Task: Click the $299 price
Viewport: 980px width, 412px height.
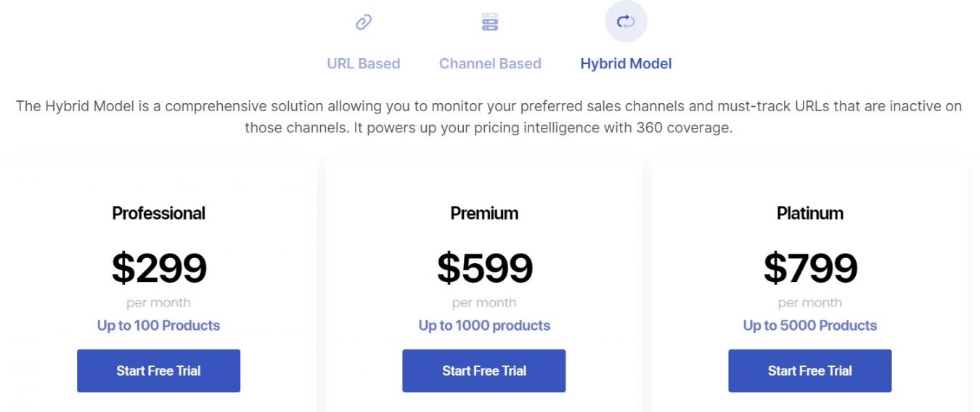Action: click(x=159, y=268)
